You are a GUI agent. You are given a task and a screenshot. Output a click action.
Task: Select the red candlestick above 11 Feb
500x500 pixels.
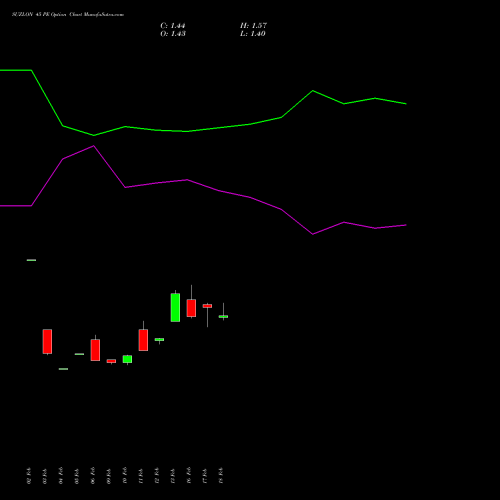point(143,340)
